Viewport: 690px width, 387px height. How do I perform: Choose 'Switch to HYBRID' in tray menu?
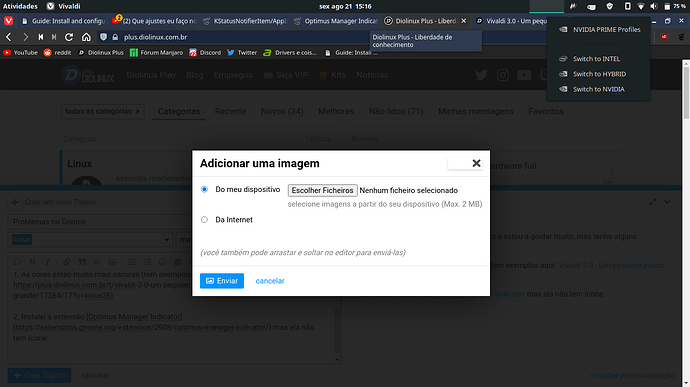(x=598, y=74)
